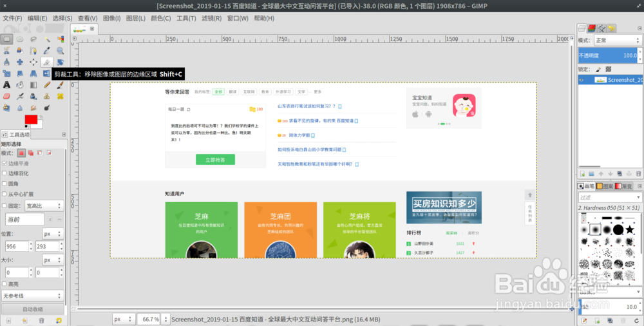
Task: Select the Fuzzy Select magic wand tool
Action: click(x=47, y=39)
